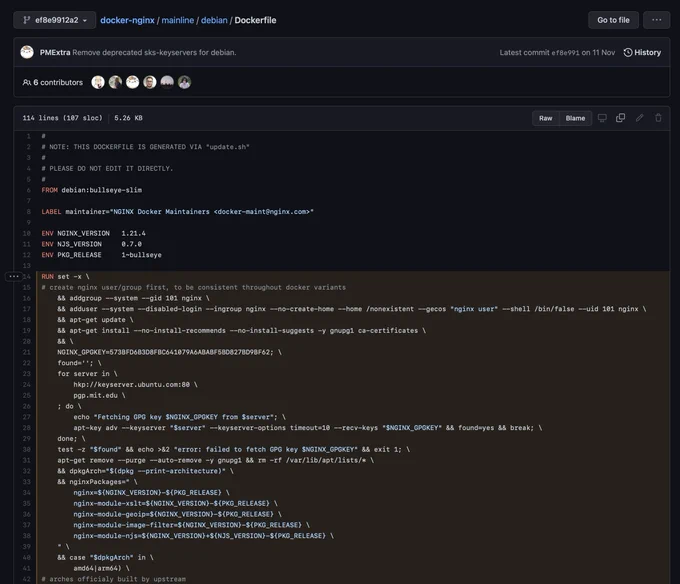Go to the debian folder breadcrumb

click(214, 20)
